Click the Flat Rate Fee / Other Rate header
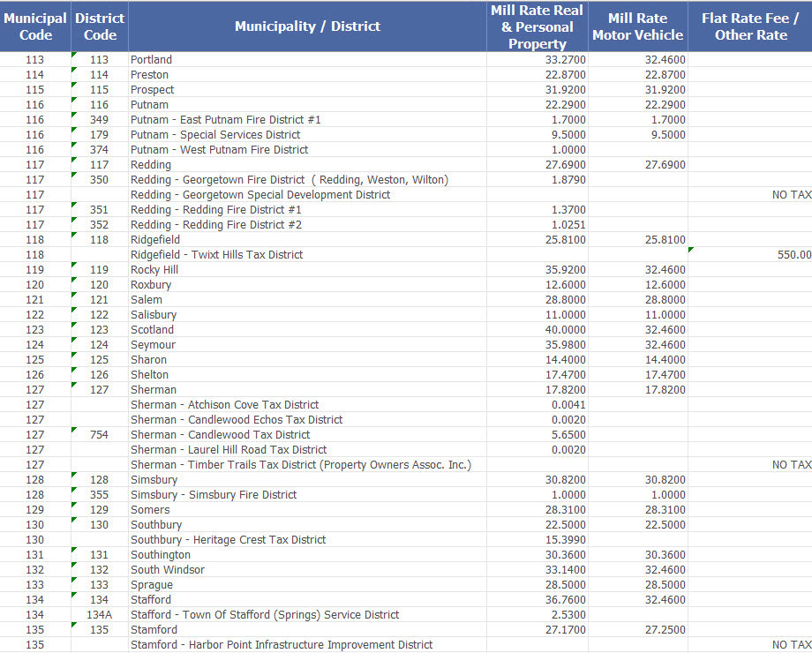Viewport: 812px width, 653px height. click(750, 26)
